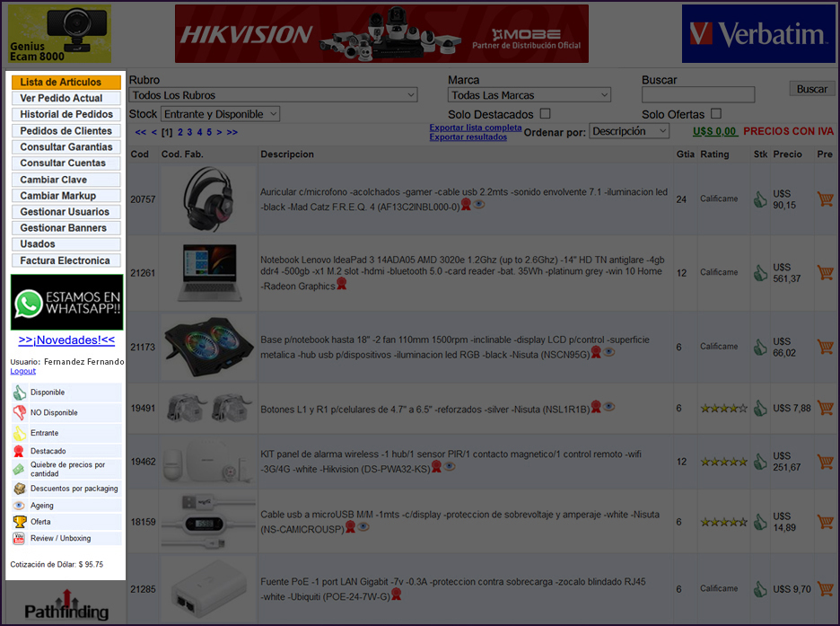Go to page 3 of results
The width and height of the screenshot is (840, 626).
[190, 132]
